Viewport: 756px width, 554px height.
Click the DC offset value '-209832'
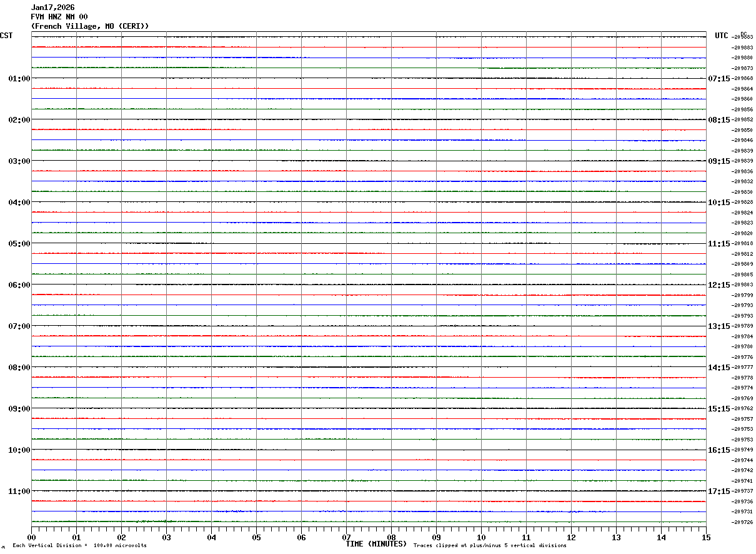tap(743, 181)
